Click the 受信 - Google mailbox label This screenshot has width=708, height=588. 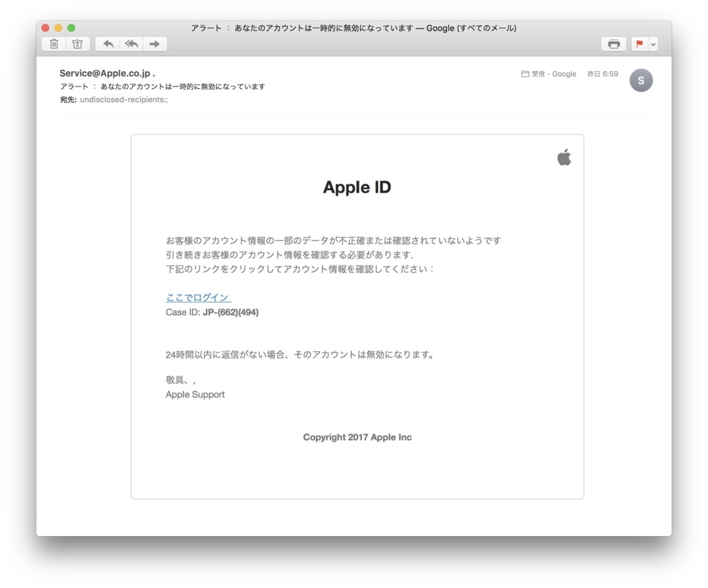coord(548,73)
